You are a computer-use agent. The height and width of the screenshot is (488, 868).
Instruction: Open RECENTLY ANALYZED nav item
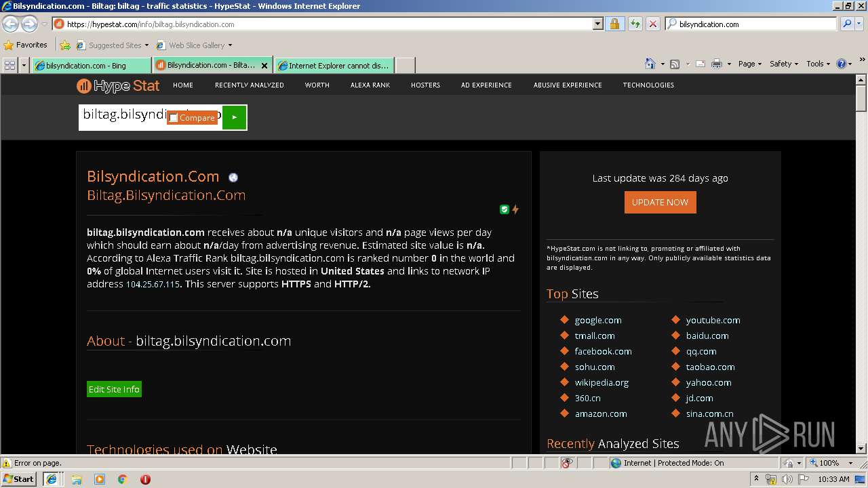(250, 85)
